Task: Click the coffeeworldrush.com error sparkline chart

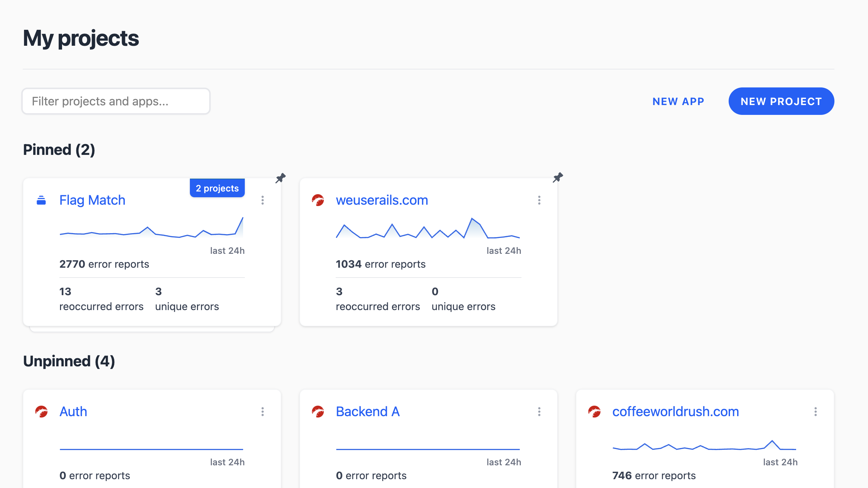Action: (704, 445)
